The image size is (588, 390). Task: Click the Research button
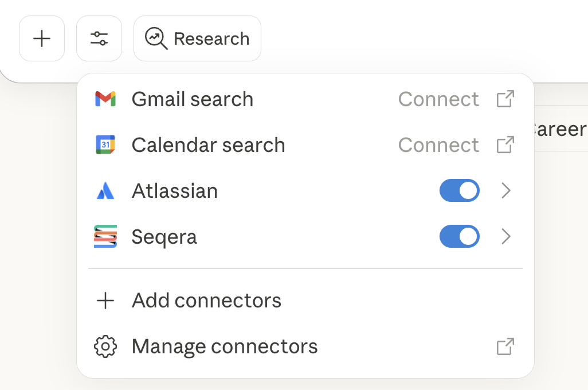[197, 38]
